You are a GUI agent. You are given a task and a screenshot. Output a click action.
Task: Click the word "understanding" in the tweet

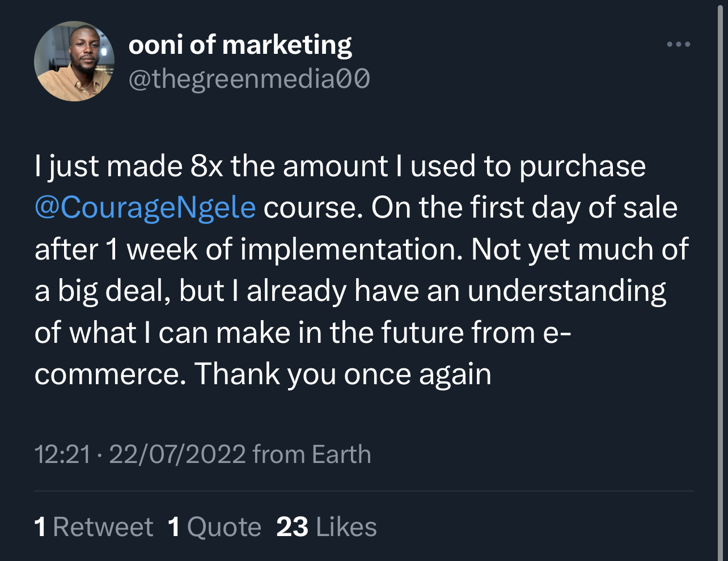point(566,291)
